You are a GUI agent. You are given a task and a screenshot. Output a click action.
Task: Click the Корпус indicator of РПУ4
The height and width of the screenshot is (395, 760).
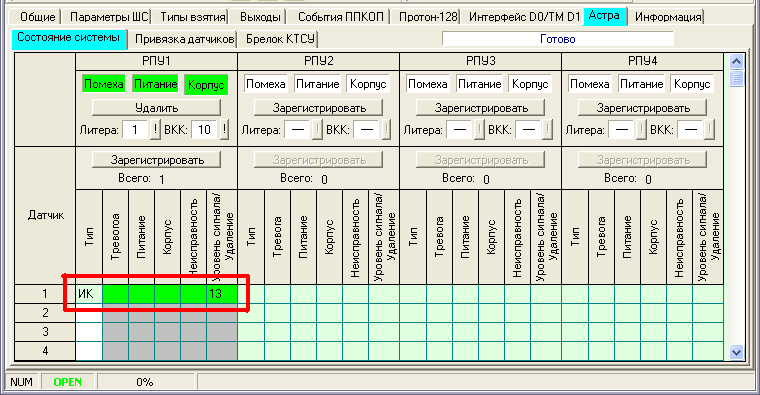692,84
